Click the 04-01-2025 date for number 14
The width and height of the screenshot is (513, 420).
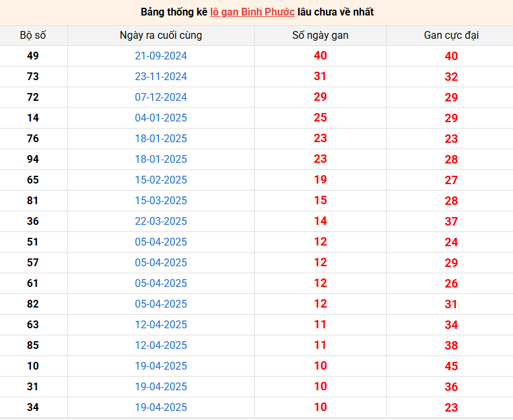[x=160, y=118]
